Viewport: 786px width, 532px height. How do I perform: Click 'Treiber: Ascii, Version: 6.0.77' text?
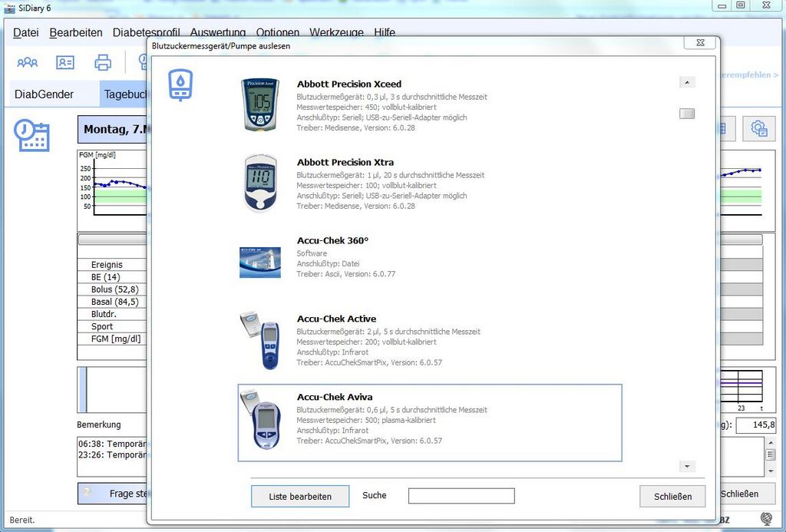coord(346,274)
